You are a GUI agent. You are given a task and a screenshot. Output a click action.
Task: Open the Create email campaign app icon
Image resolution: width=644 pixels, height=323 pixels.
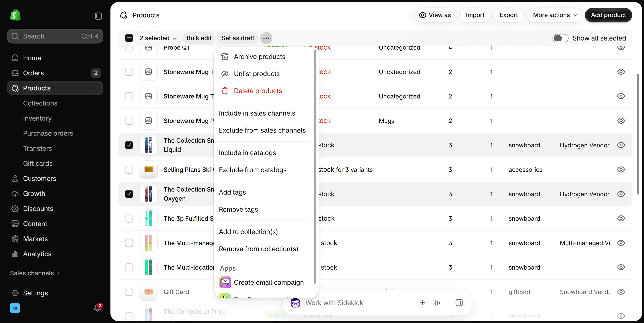pyautogui.click(x=225, y=282)
